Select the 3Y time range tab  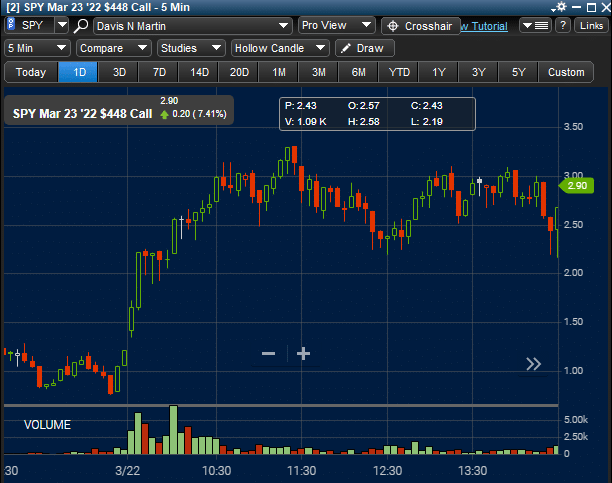click(x=479, y=72)
